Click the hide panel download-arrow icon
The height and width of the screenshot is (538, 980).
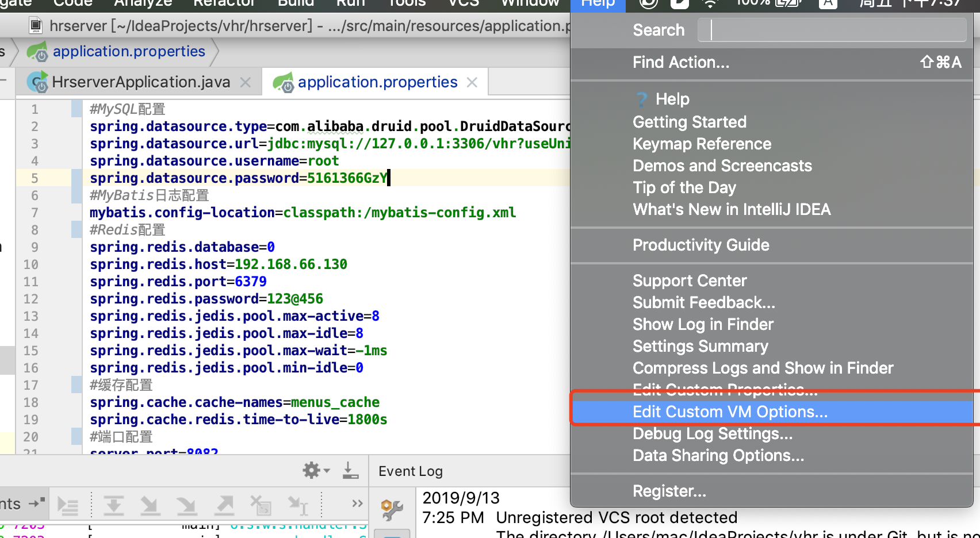(350, 470)
